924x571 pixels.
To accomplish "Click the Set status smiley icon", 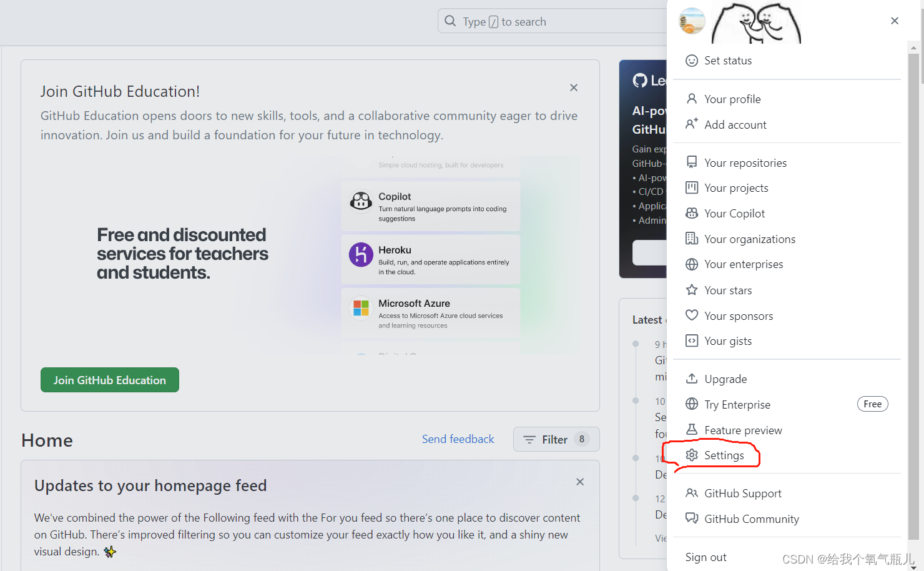I will (x=691, y=60).
